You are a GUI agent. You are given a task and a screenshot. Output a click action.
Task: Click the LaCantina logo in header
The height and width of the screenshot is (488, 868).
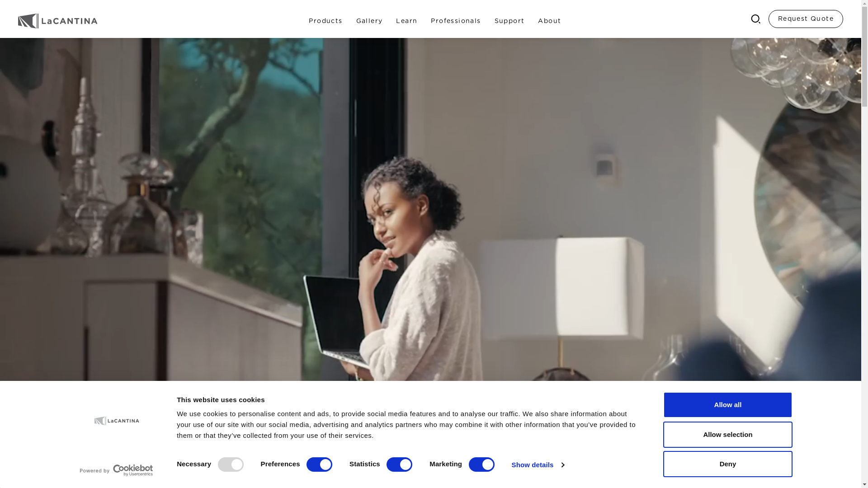click(57, 21)
